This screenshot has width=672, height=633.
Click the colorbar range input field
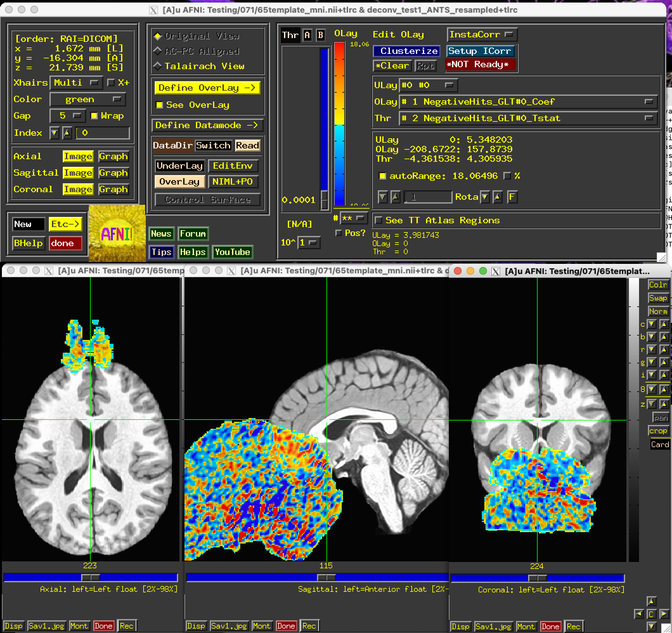click(x=428, y=197)
